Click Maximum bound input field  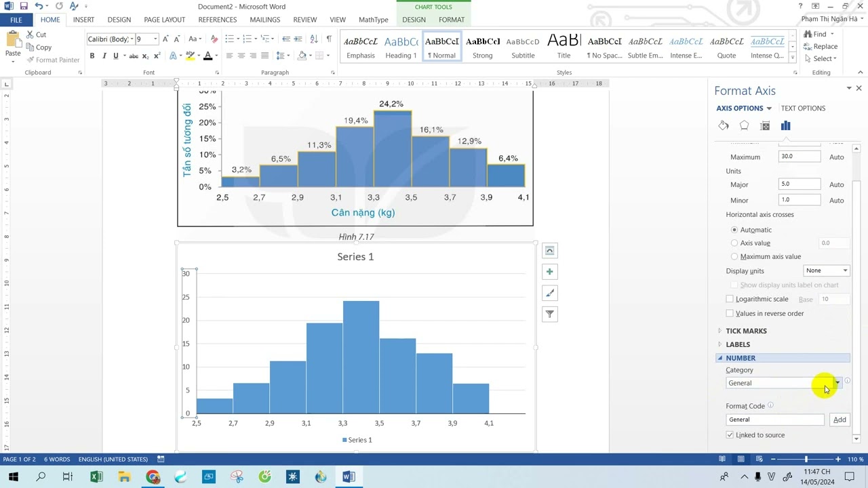[800, 157]
